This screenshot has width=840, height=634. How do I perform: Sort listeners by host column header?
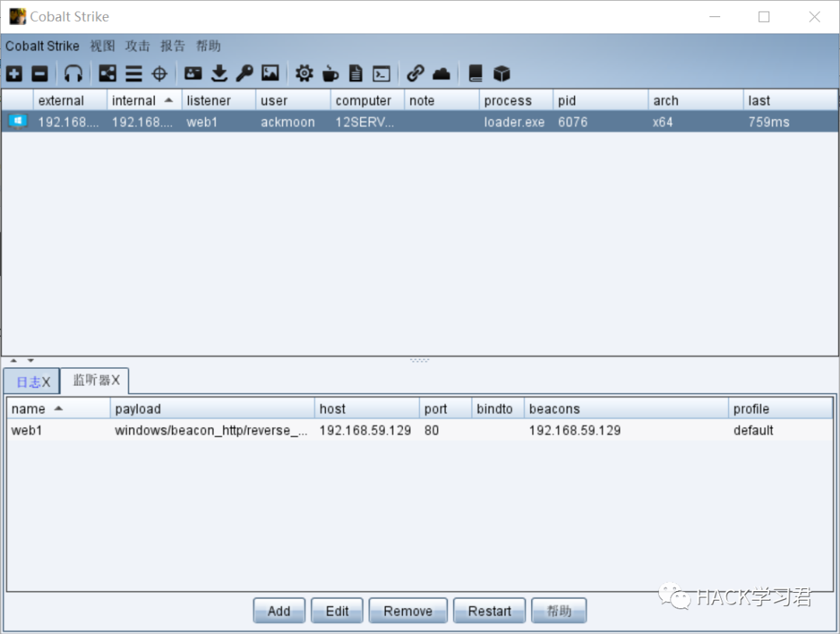pos(367,409)
